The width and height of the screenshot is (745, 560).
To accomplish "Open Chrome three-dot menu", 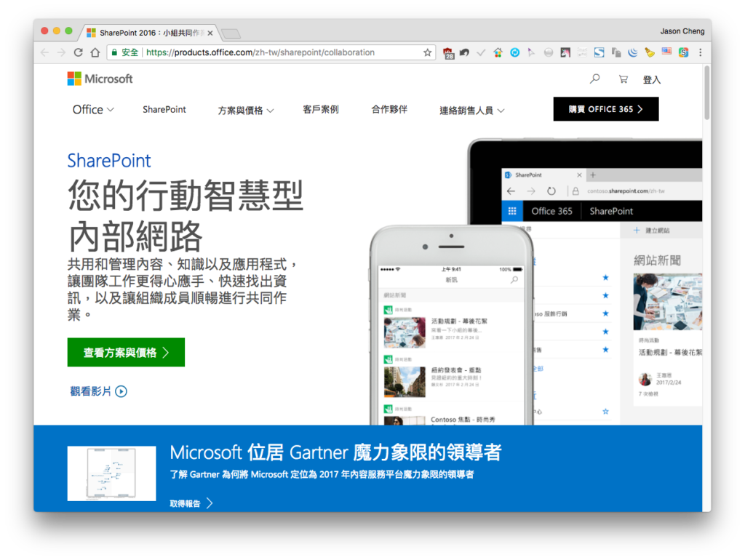I will coord(701,52).
